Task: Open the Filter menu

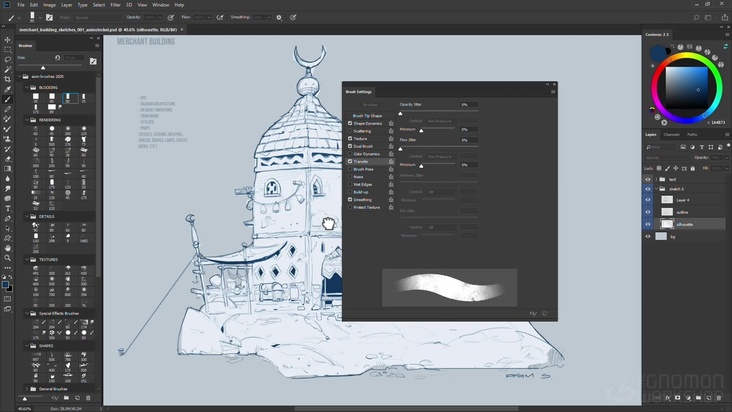Action: (115, 5)
